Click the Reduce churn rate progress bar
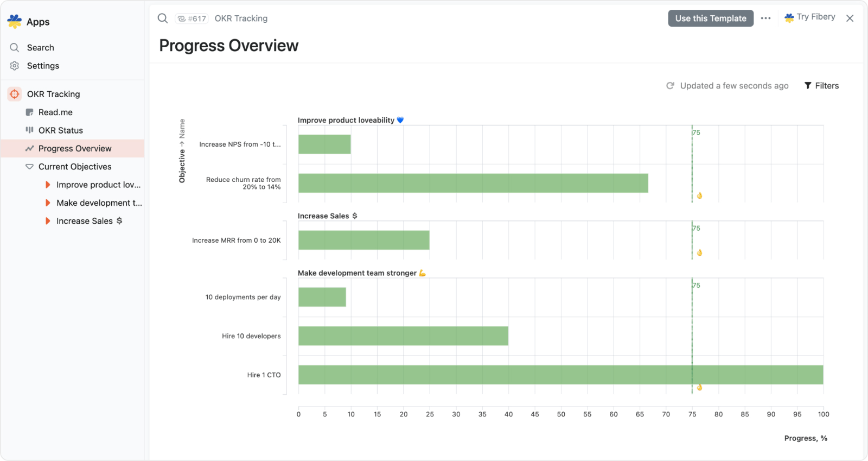 tap(473, 183)
